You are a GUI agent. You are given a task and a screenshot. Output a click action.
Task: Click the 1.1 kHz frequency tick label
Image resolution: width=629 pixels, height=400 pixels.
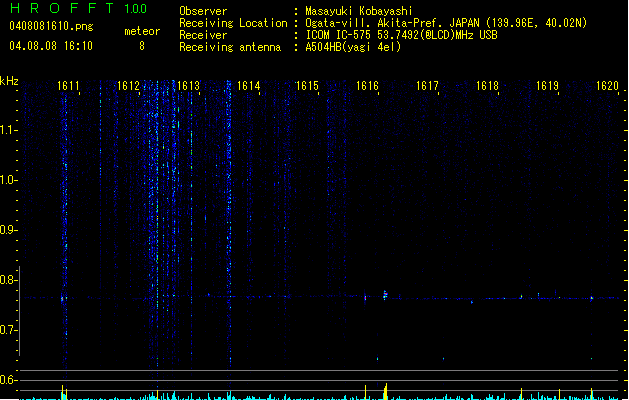[9, 130]
